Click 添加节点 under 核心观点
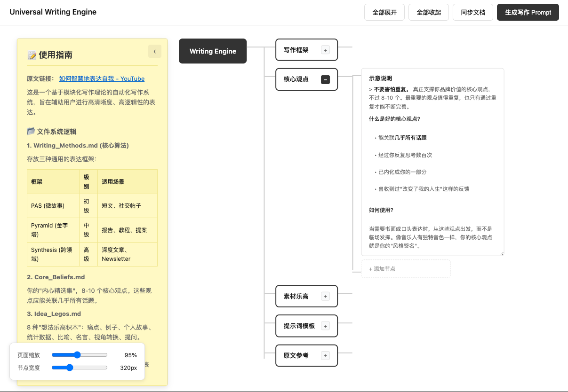Screen dimensions: 568x392 click(406, 269)
